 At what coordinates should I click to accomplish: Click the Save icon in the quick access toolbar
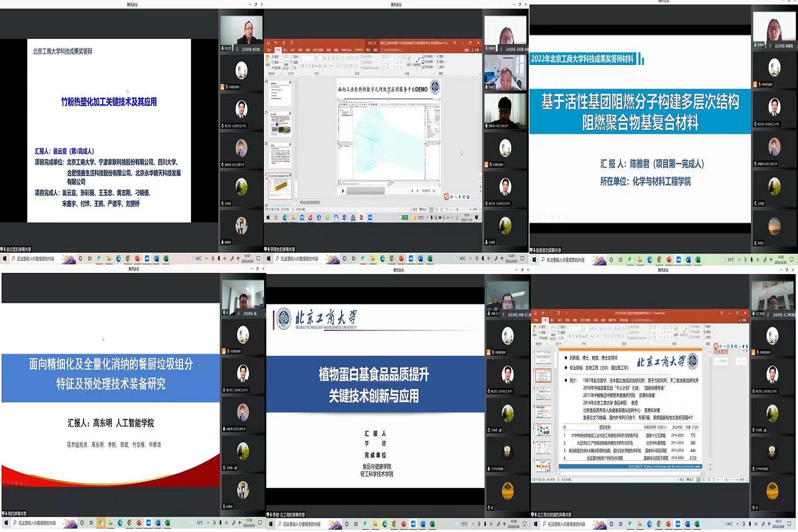click(x=269, y=41)
